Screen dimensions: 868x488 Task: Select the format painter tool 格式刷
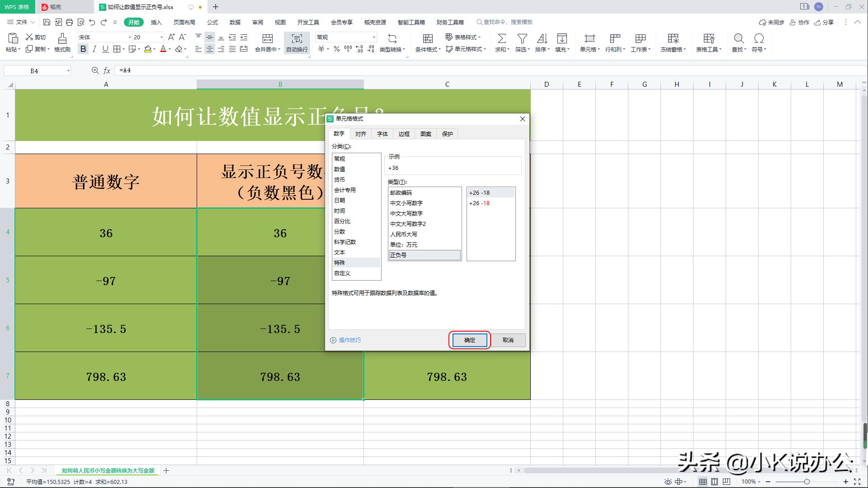click(x=62, y=43)
